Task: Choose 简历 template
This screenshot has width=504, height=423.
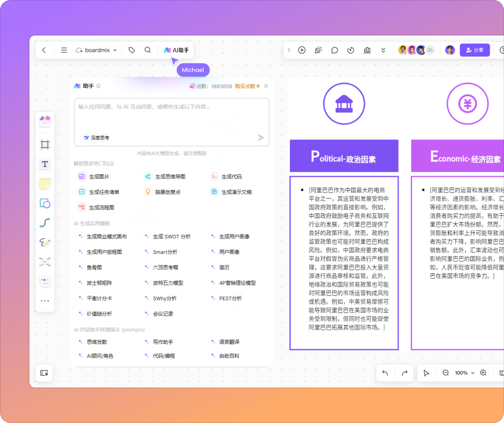Action: click(220, 267)
